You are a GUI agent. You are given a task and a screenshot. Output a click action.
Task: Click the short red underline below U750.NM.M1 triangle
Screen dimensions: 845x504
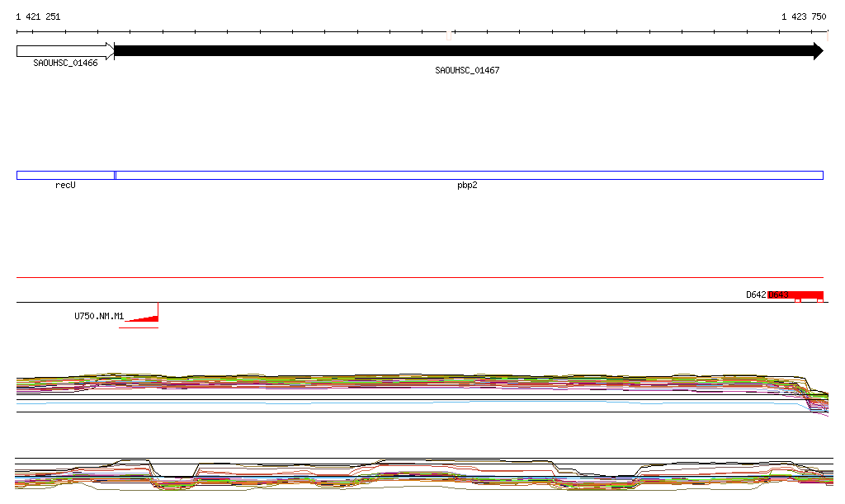tap(138, 327)
